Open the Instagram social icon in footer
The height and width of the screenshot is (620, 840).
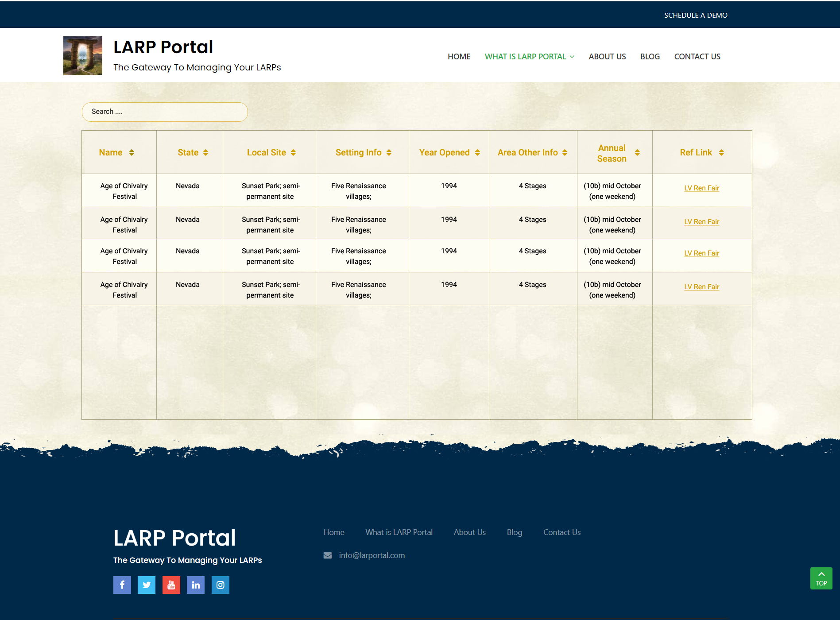coord(221,585)
